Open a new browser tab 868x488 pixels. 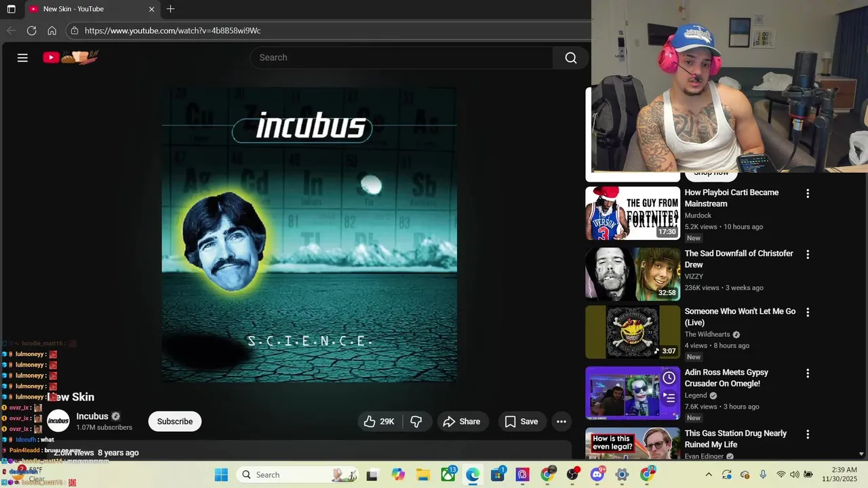pyautogui.click(x=170, y=9)
